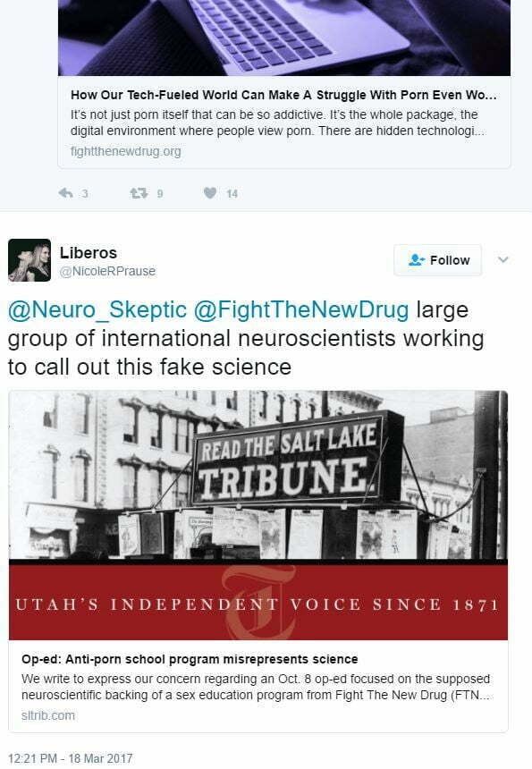Click the op-ed description text
Image resolution: width=532 pixels, height=769 pixels.
pyautogui.click(x=256, y=687)
